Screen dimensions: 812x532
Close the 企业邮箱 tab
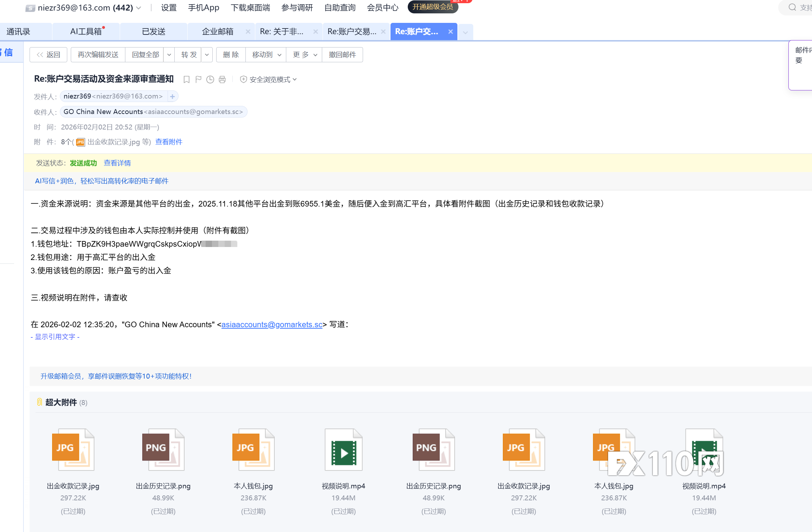point(248,32)
